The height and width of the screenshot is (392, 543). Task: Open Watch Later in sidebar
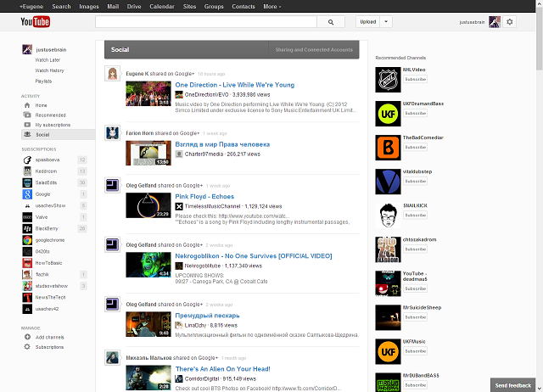click(x=48, y=60)
